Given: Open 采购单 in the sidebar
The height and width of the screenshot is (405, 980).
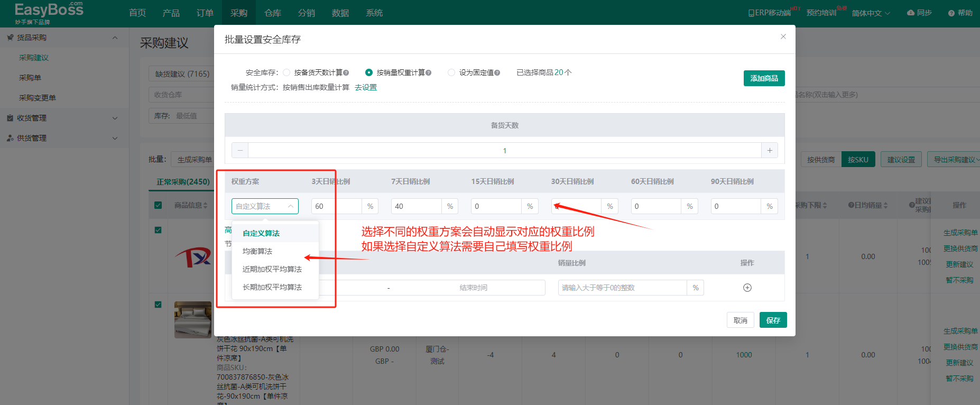Looking at the screenshot, I should pyautogui.click(x=30, y=78).
